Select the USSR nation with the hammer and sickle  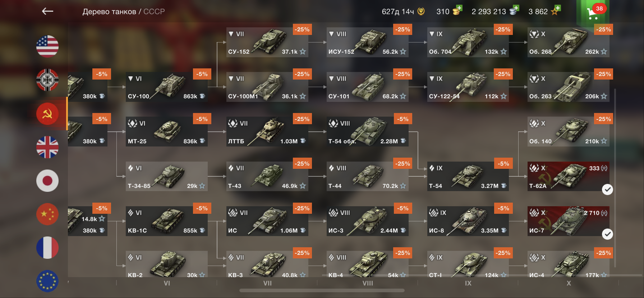click(x=47, y=114)
